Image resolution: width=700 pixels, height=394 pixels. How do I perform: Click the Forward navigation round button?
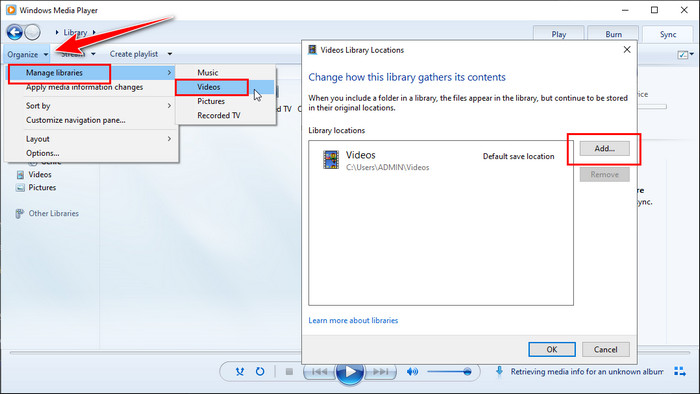point(33,32)
